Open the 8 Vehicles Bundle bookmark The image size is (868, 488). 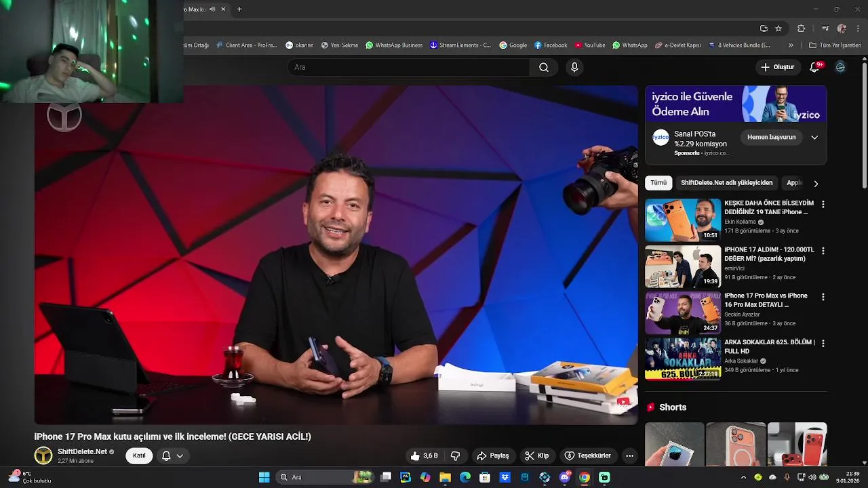pos(739,45)
